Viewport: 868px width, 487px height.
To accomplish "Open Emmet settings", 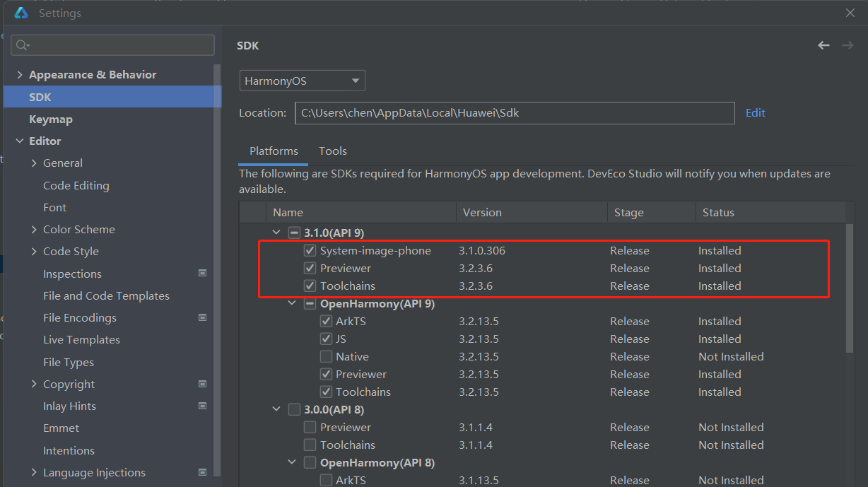I will point(61,428).
